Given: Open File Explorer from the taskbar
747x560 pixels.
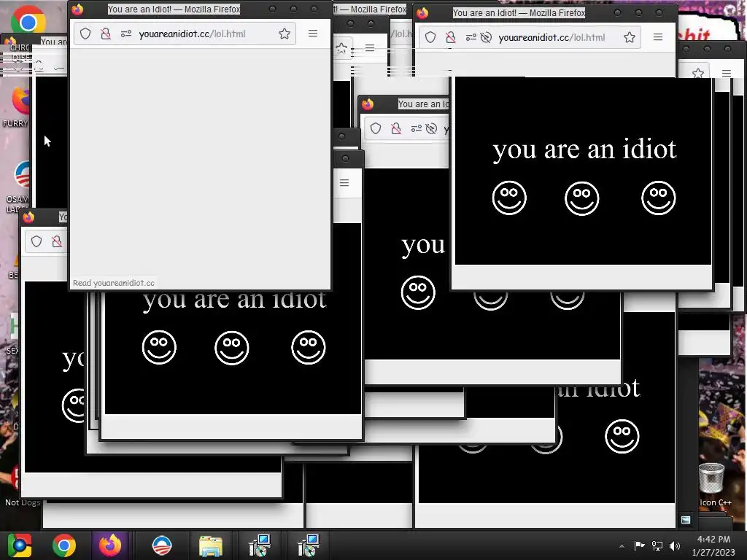Looking at the screenshot, I should tap(211, 546).
